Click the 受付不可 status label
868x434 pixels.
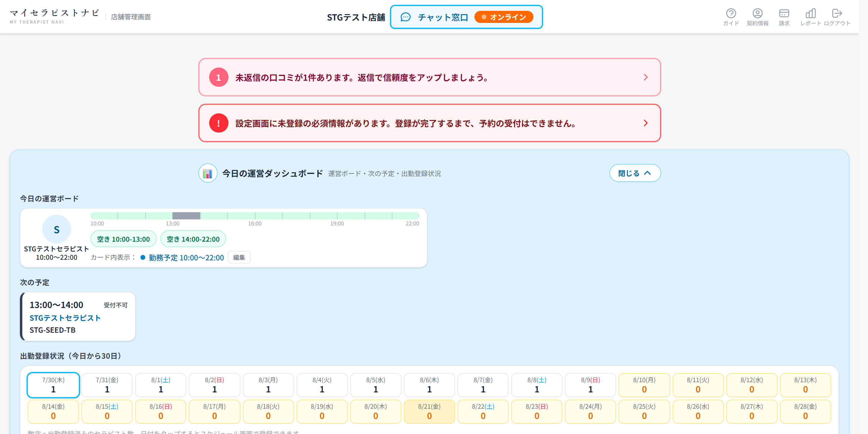point(115,305)
